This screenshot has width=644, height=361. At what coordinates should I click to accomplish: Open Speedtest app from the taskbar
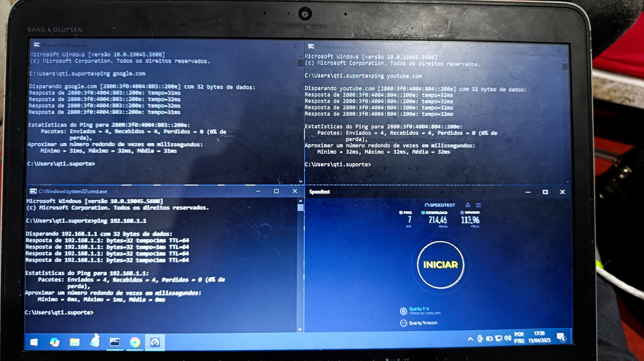(155, 342)
